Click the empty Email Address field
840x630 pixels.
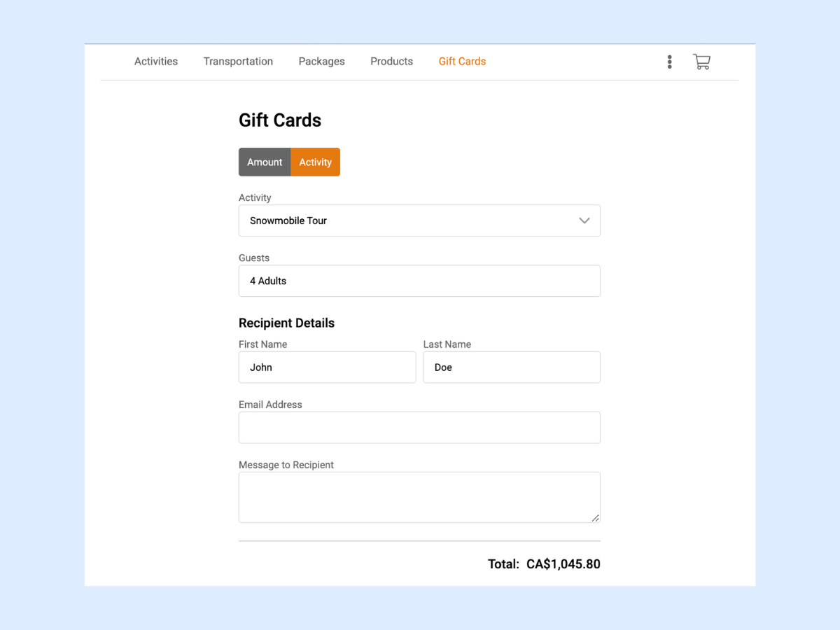point(419,427)
